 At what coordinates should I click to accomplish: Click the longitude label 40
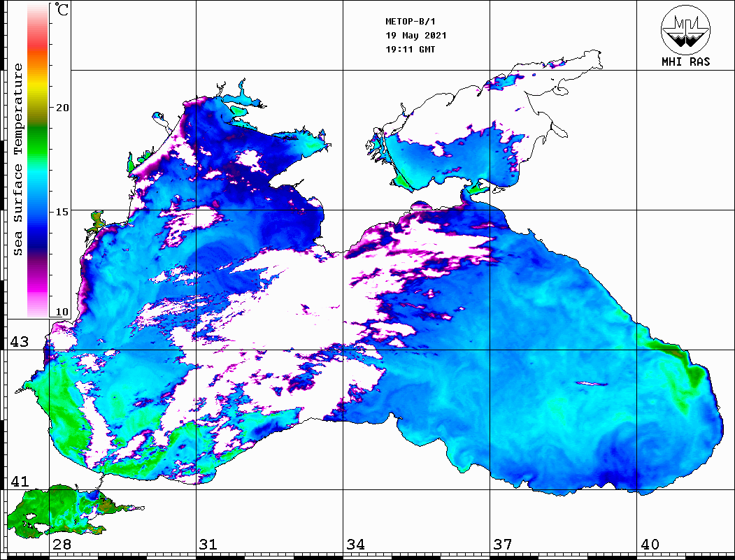[649, 545]
